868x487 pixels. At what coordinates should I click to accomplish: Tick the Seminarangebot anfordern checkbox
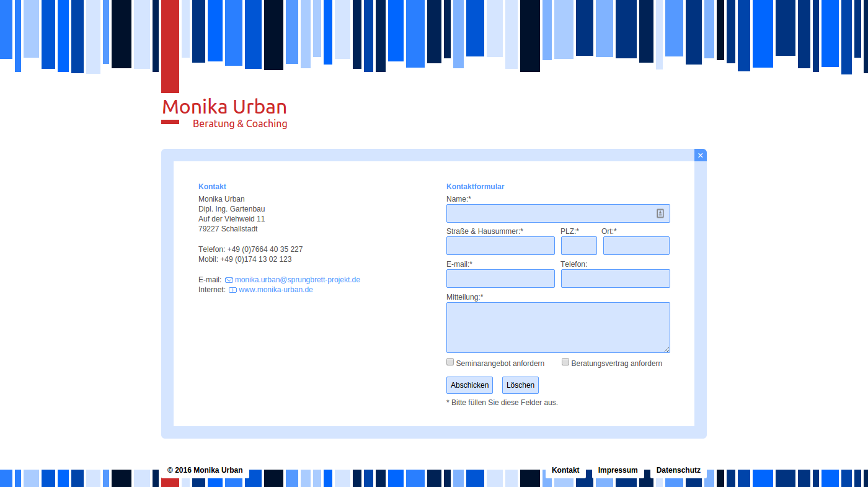coord(450,362)
